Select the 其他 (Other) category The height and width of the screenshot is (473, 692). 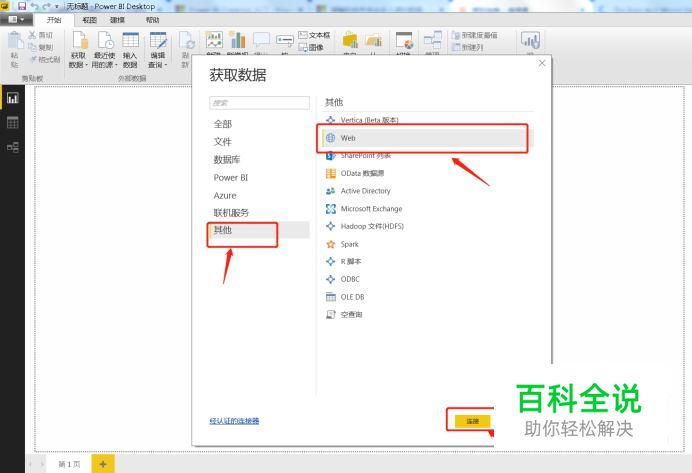click(x=260, y=230)
